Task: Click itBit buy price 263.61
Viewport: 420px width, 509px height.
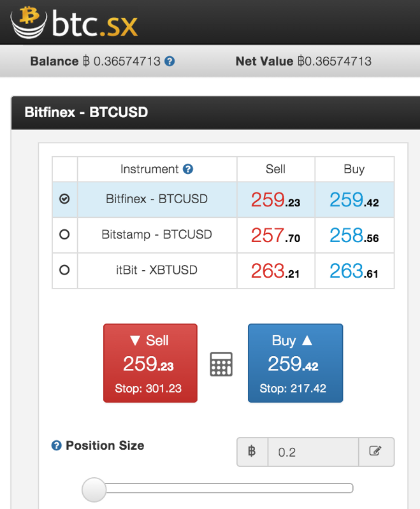Action: pos(354,271)
